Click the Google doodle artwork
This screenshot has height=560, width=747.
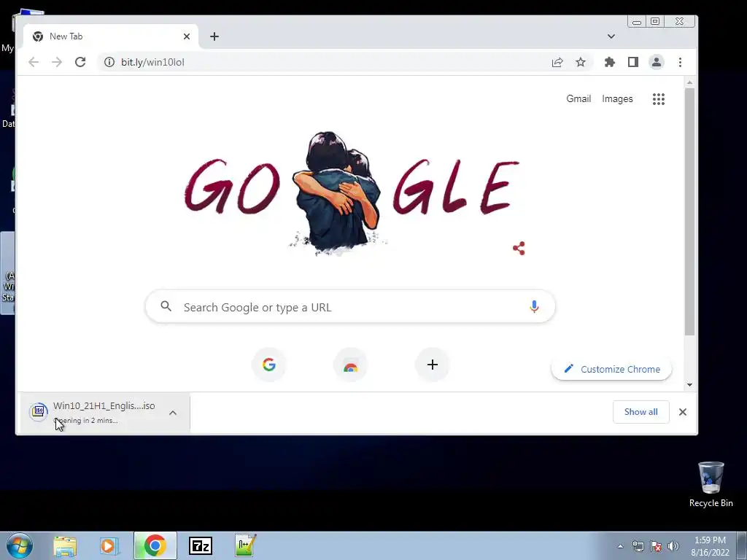click(x=352, y=192)
